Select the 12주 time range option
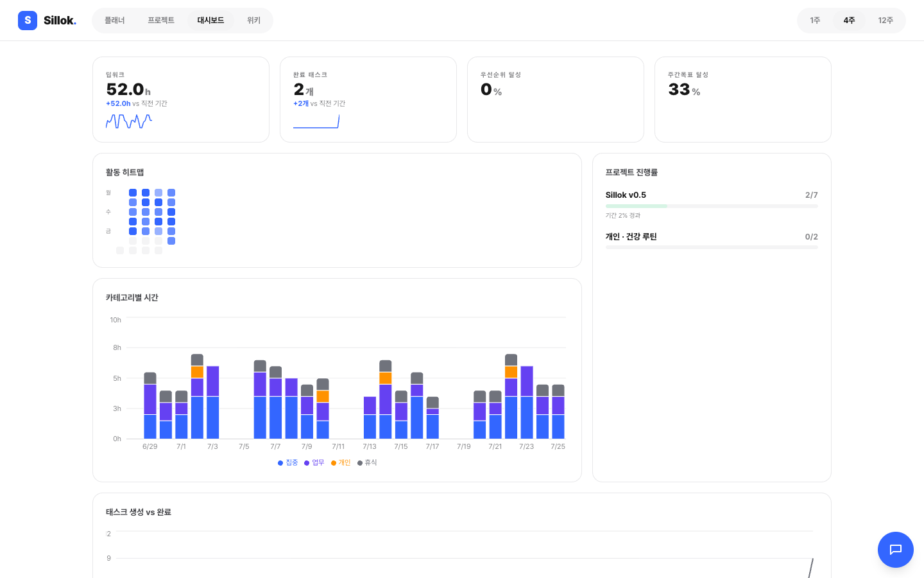Viewport: 924px width, 578px height. (886, 21)
